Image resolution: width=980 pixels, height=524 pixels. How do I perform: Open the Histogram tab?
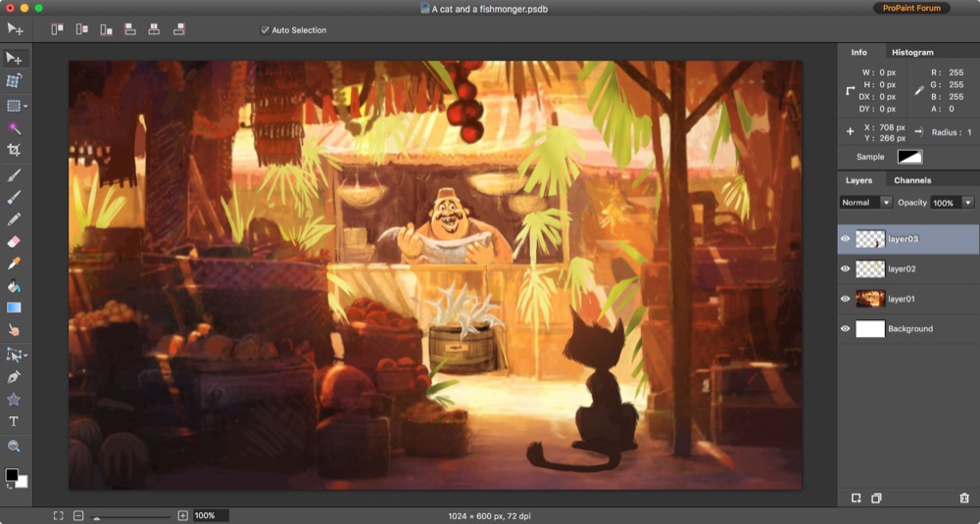(912, 52)
